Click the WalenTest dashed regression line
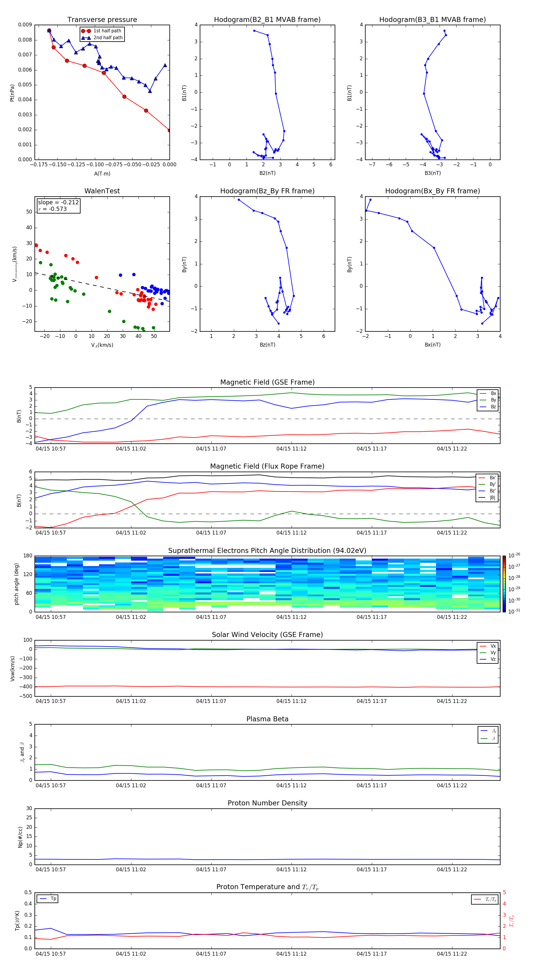Viewport: 535px width, 980px height. click(x=102, y=287)
